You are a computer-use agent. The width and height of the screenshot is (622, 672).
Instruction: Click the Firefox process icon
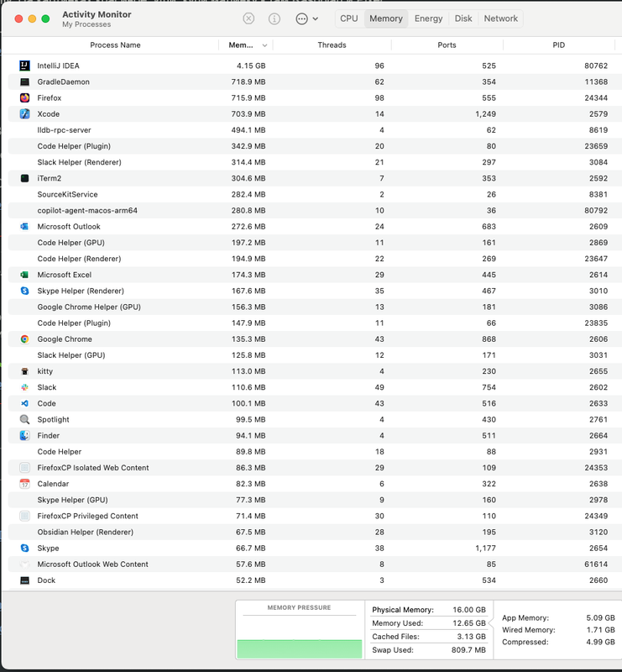pos(25,97)
